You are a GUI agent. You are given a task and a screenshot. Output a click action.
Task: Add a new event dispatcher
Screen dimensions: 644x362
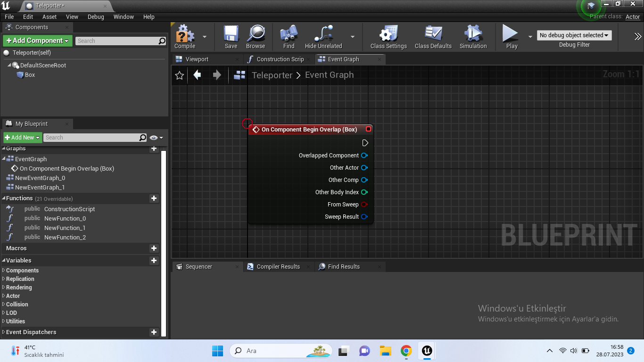tap(154, 332)
